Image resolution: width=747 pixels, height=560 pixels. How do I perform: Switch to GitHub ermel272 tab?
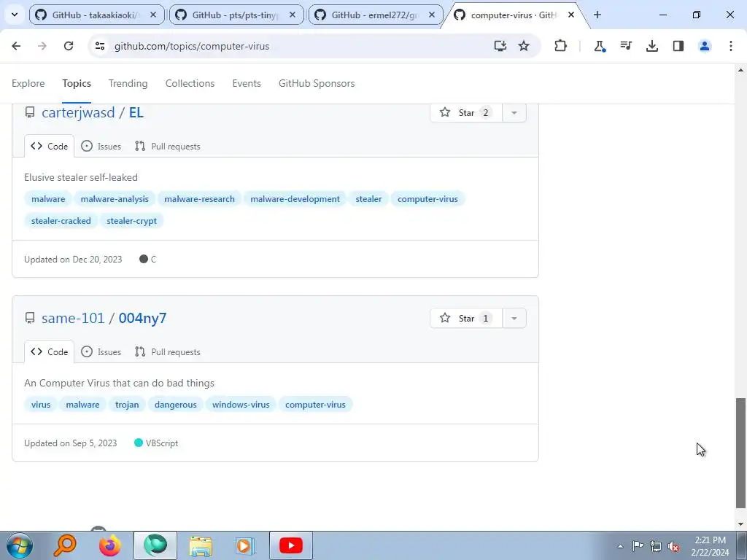pos(376,15)
